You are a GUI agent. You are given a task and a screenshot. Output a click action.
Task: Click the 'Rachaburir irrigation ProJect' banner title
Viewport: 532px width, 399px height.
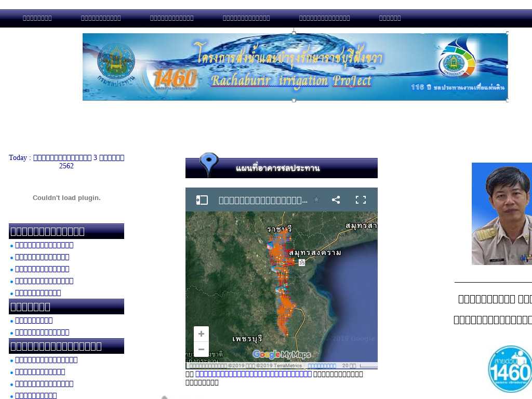(x=291, y=81)
